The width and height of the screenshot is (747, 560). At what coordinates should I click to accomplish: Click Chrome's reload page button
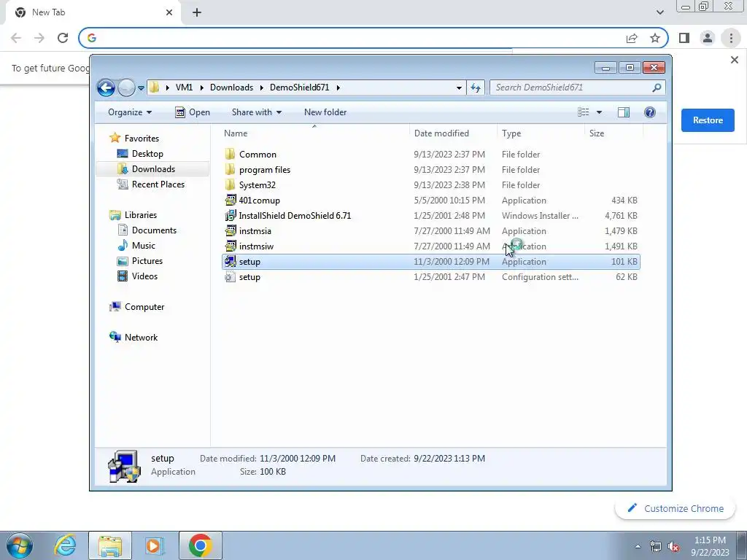(x=63, y=38)
